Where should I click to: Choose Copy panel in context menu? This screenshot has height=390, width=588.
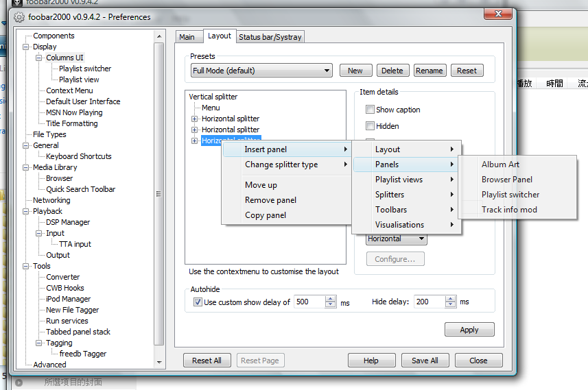coord(287,215)
